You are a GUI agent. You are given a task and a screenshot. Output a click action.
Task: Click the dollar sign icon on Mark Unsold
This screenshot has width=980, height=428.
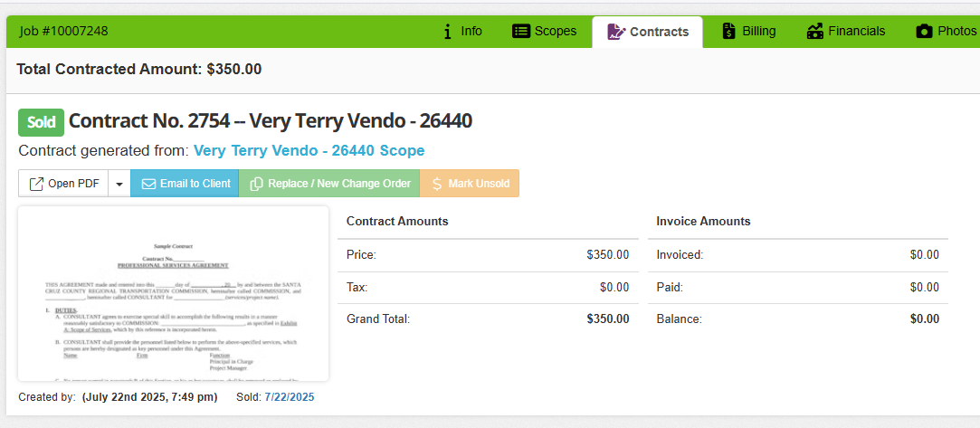point(437,184)
